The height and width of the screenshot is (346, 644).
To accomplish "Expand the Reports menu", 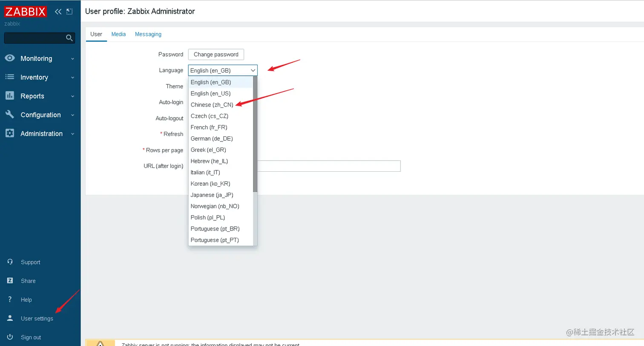I will coord(40,96).
